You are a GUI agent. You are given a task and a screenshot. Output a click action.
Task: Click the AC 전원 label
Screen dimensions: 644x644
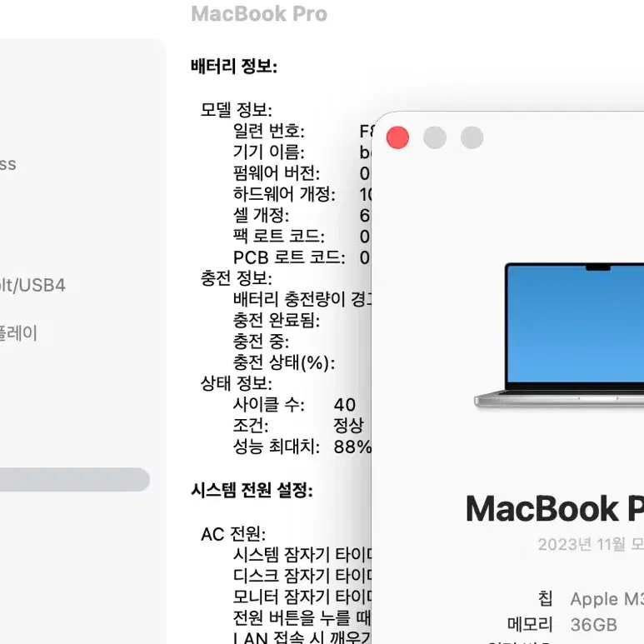(x=233, y=534)
